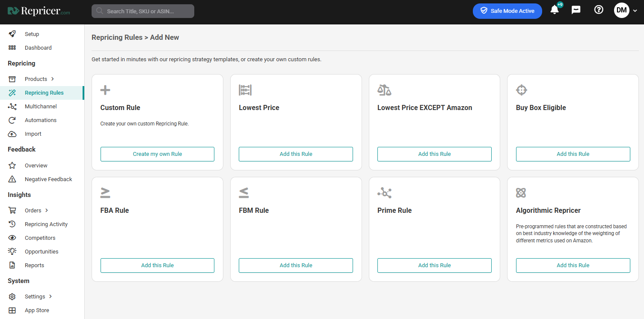Add the Algorithmic Repricer rule
The width and height of the screenshot is (644, 319).
pos(573,265)
